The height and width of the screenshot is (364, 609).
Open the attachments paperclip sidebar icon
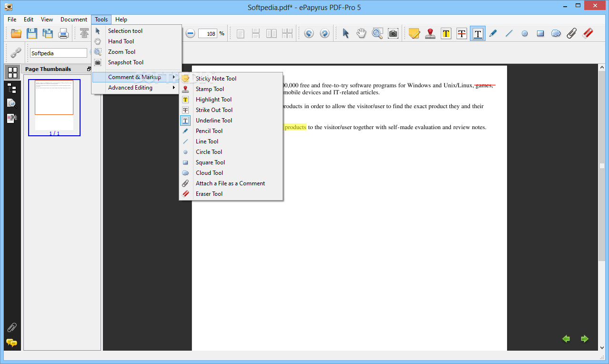point(12,327)
